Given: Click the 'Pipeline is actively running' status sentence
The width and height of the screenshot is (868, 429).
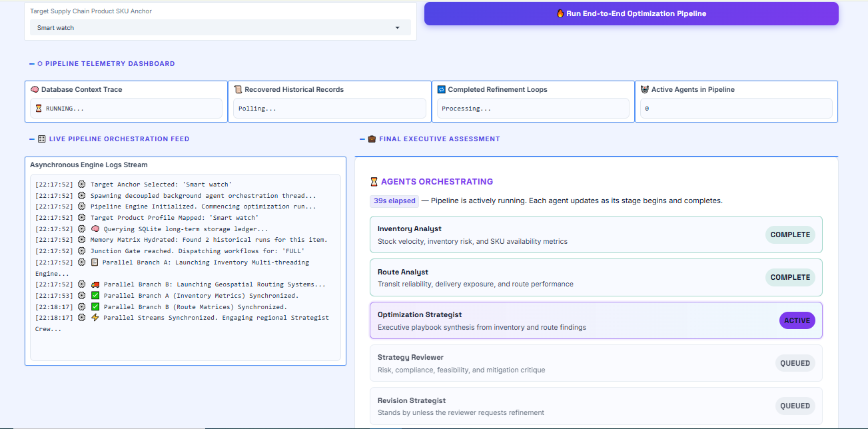Looking at the screenshot, I should 577,201.
